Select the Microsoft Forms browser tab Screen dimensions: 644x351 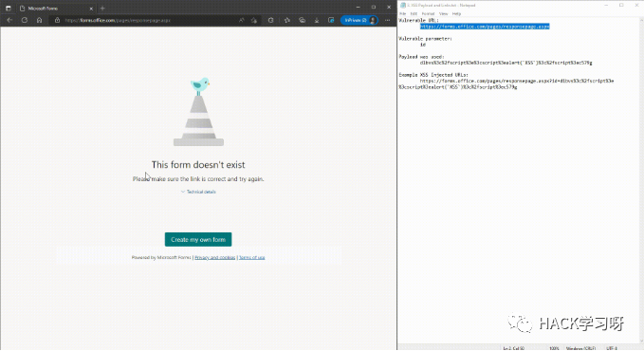tap(53, 9)
